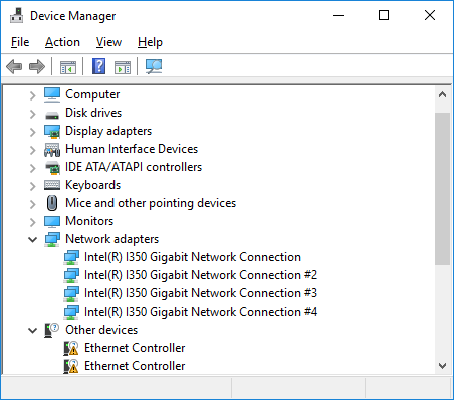Select the Disk drives label

click(x=94, y=113)
